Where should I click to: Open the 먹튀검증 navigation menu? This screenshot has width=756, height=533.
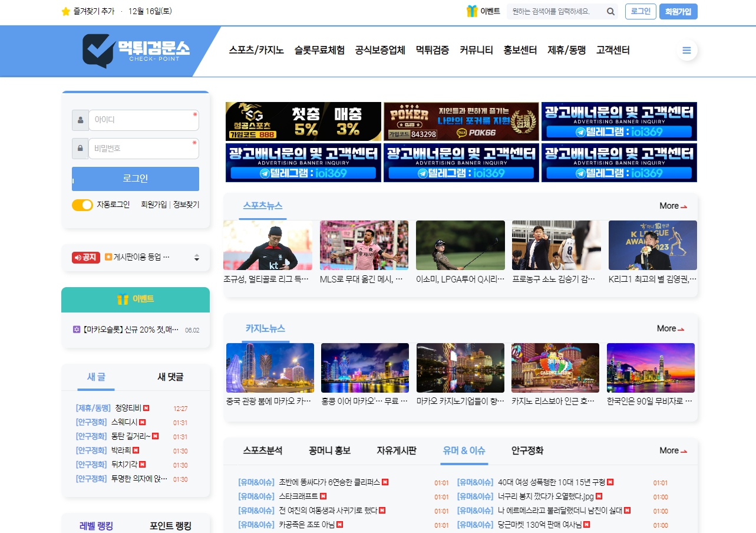pos(432,50)
